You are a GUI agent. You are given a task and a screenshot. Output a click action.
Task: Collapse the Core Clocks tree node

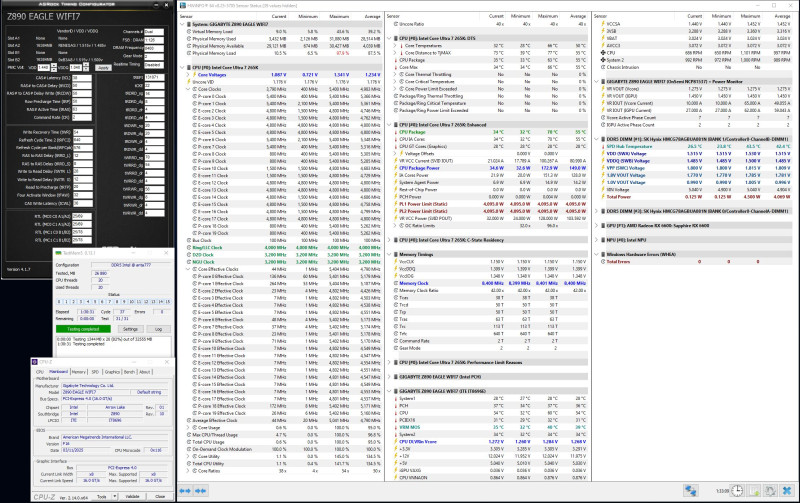point(188,89)
